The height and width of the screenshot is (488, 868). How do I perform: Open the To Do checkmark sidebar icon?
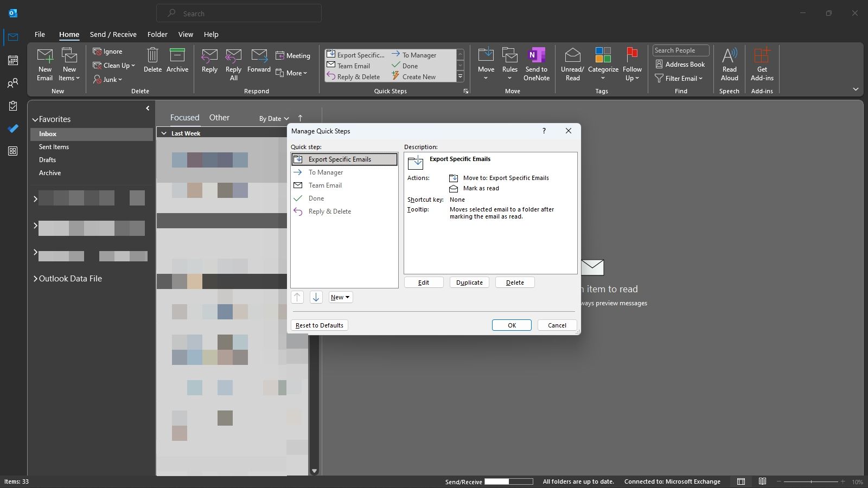13,129
